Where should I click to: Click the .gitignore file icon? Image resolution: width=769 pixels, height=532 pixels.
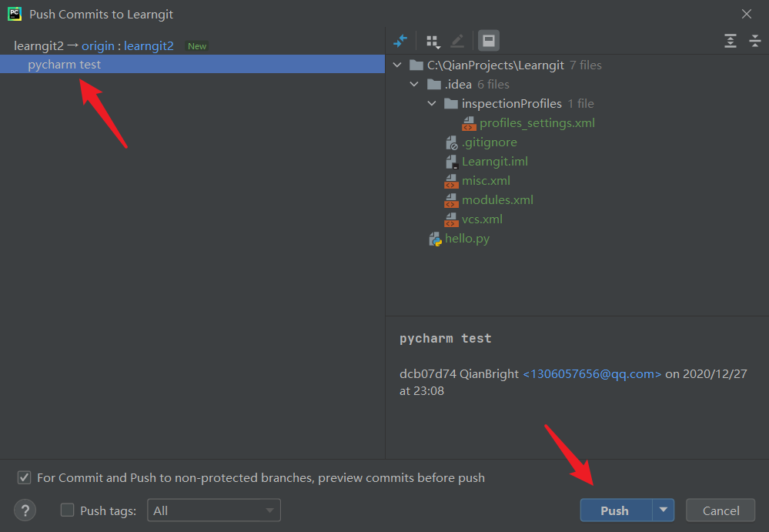[x=451, y=142]
